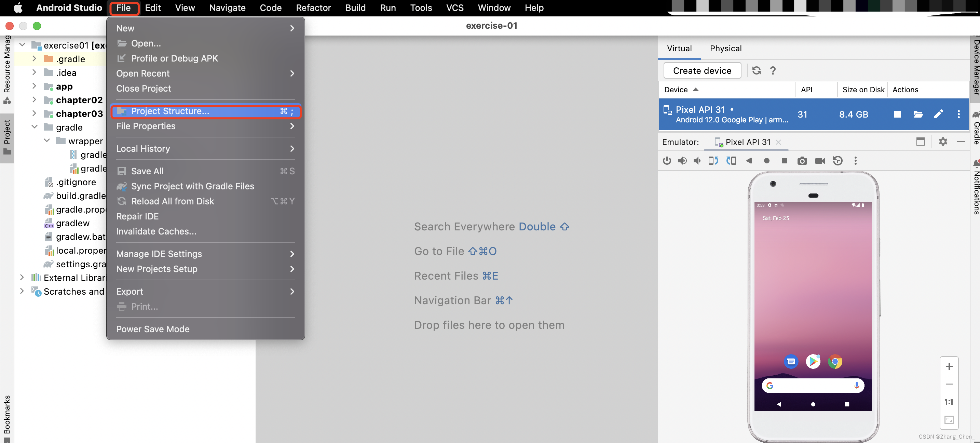Switch to the Physical devices tab

point(725,48)
